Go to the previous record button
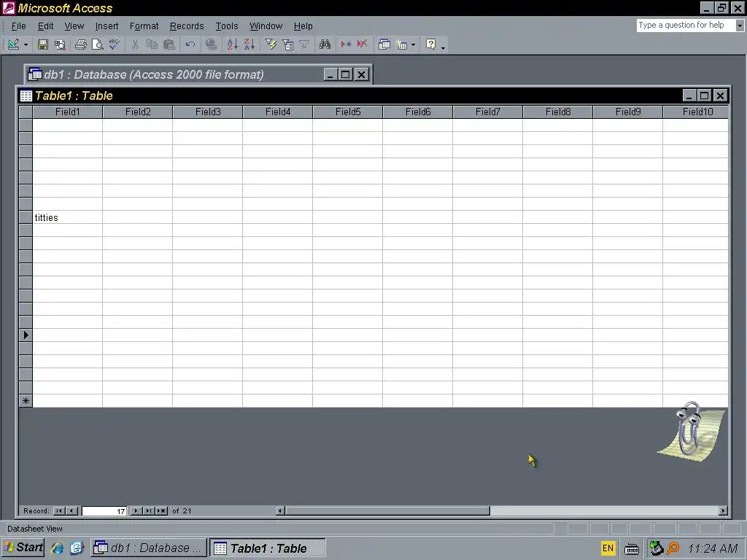This screenshot has width=747, height=560. coord(72,511)
